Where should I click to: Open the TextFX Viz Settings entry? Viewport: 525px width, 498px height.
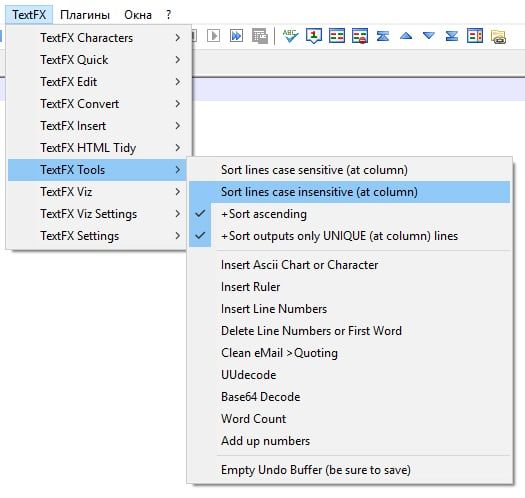pos(97,214)
